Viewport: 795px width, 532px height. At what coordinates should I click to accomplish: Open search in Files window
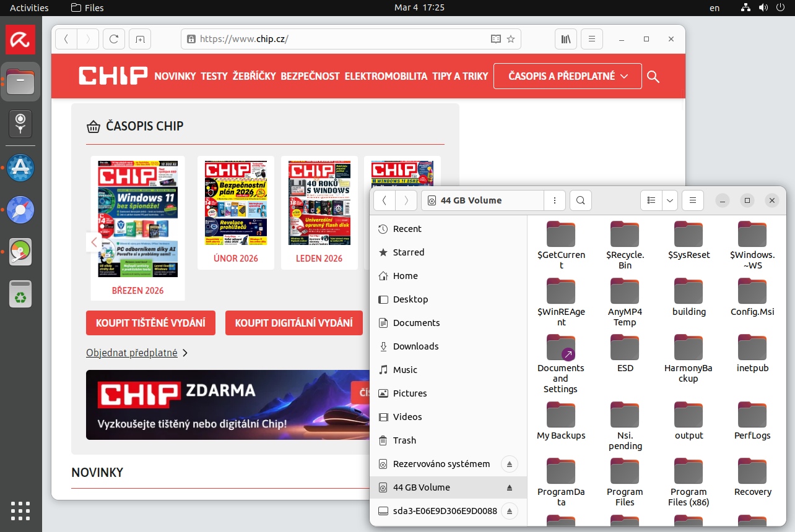point(580,200)
